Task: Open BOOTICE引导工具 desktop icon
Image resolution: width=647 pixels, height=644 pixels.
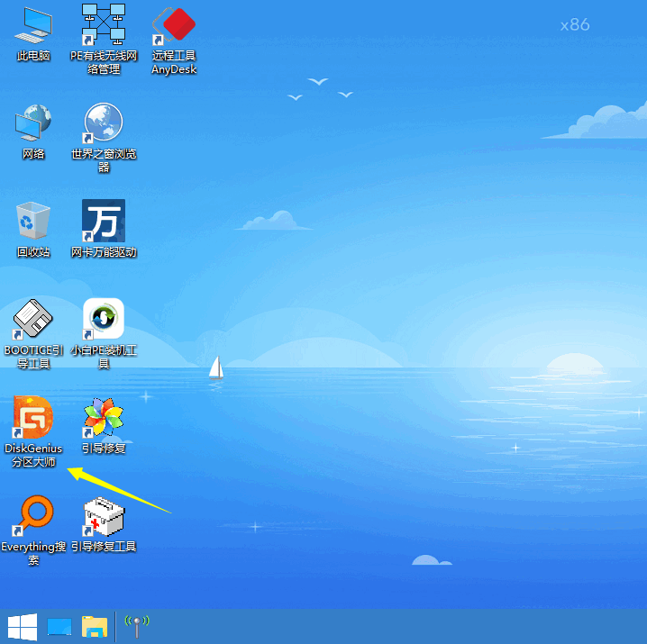Action: tap(33, 319)
